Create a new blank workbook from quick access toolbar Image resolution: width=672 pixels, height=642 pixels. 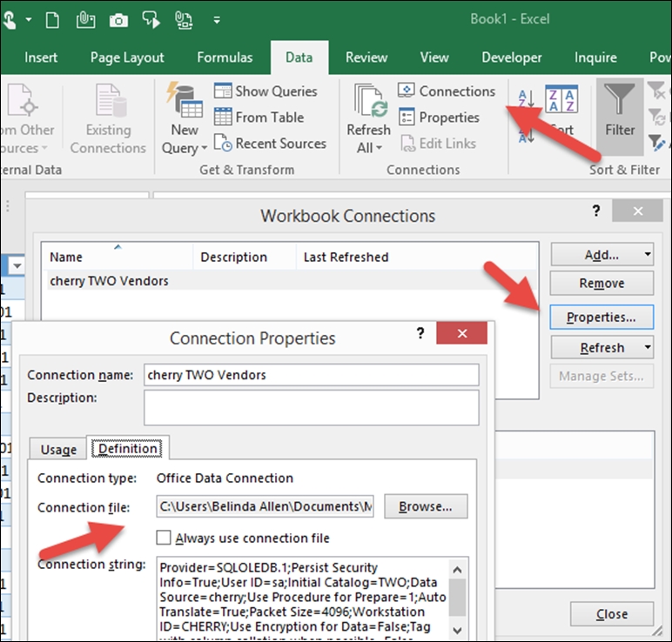click(x=53, y=20)
